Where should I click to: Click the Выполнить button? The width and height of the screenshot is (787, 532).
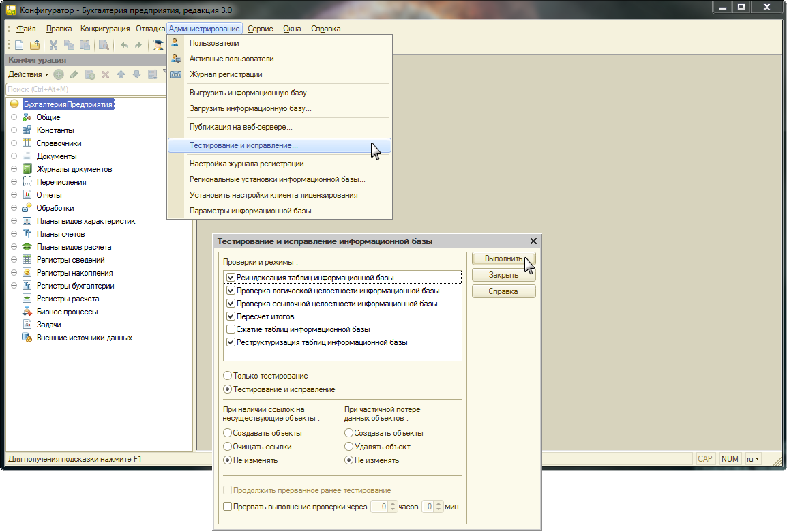coord(504,258)
